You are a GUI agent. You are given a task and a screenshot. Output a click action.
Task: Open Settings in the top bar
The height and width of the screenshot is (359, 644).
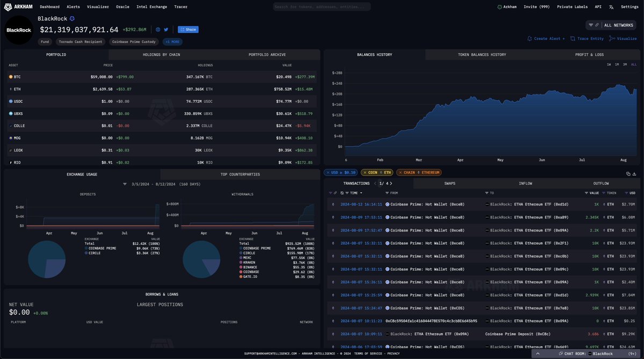coord(629,7)
